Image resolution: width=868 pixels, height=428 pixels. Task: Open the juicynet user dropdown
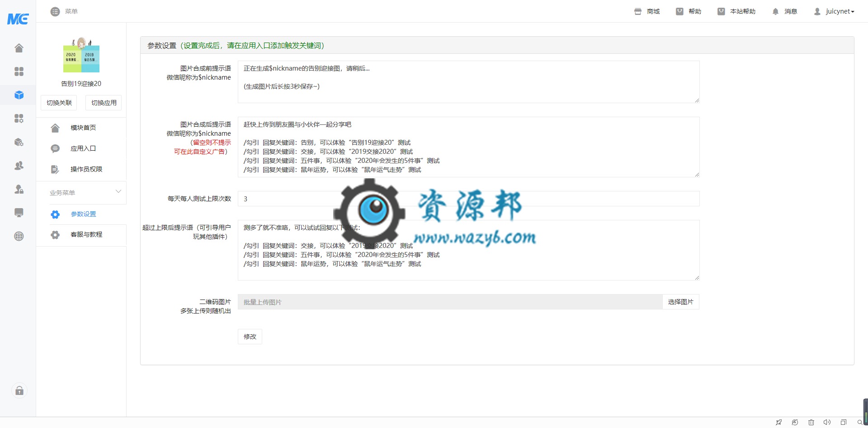834,11
